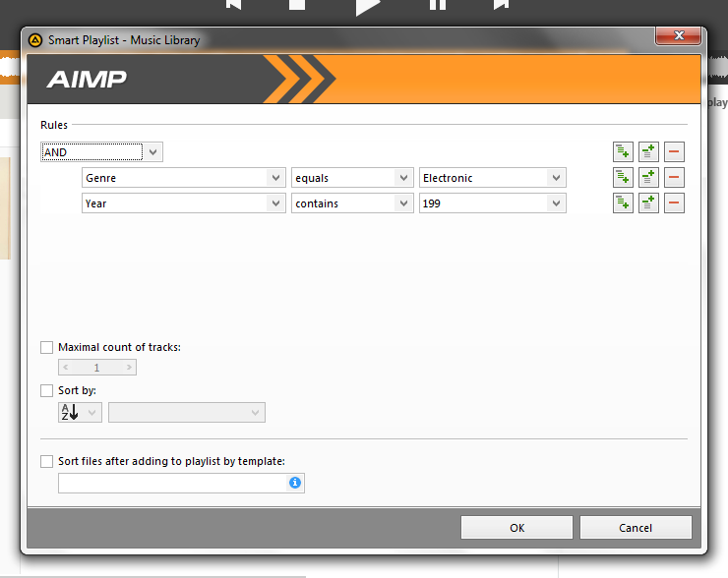The height and width of the screenshot is (578, 728).
Task: Click the Stop button in the player window
Action: click(x=297, y=5)
